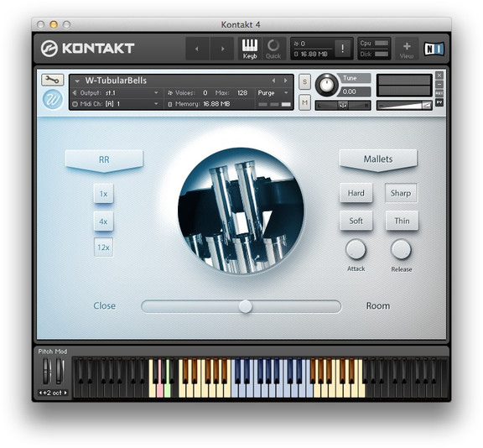Click the Midi Ch connector icon
This screenshot has width=483, height=448.
coord(75,104)
